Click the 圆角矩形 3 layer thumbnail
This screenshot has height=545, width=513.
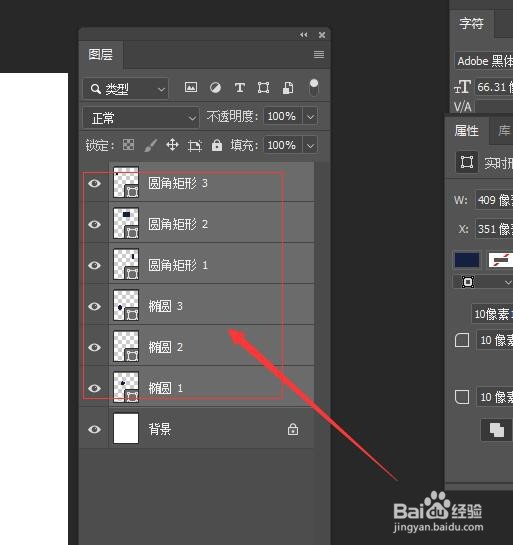126,182
